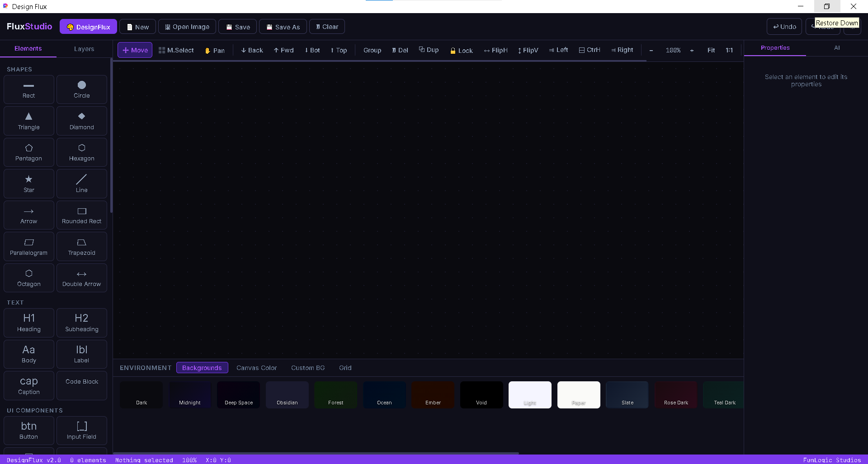
Task: Activate the Pan tool
Action: click(x=215, y=50)
